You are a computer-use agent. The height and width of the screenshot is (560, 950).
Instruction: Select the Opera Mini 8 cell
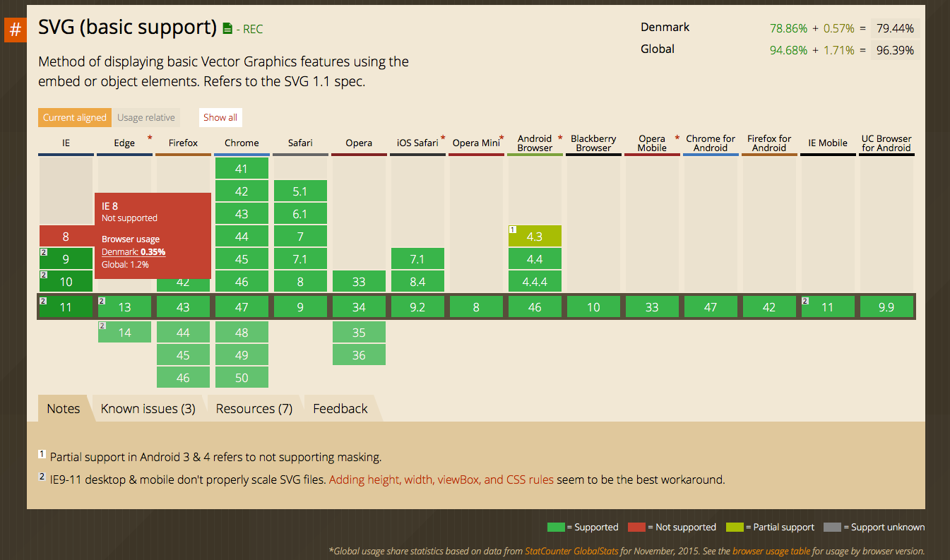(x=476, y=307)
